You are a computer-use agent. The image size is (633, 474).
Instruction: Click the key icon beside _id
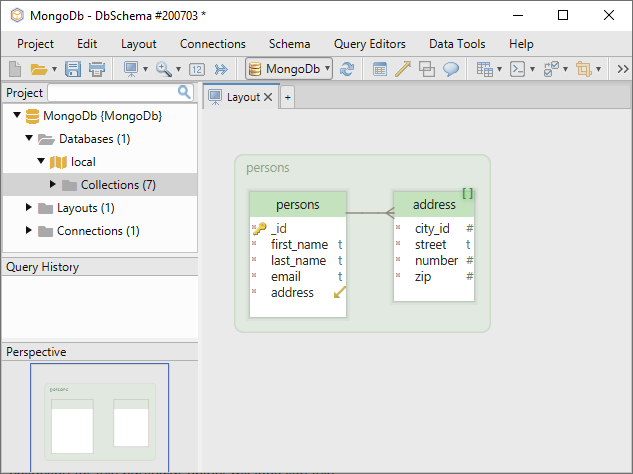tap(260, 229)
